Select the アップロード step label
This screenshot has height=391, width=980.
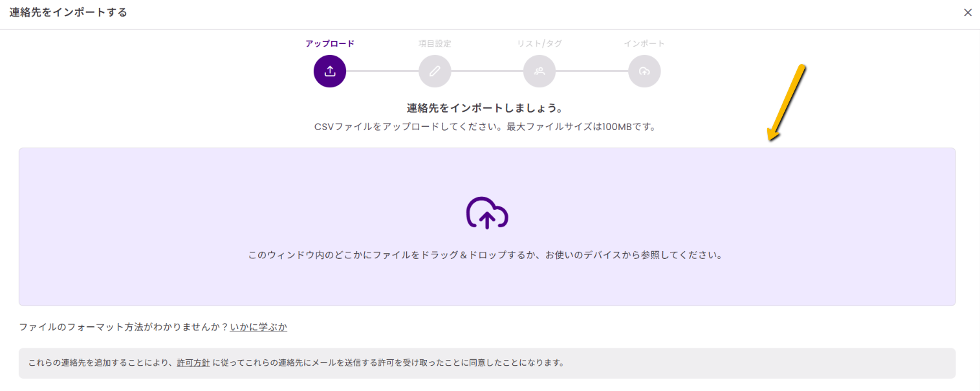point(330,44)
